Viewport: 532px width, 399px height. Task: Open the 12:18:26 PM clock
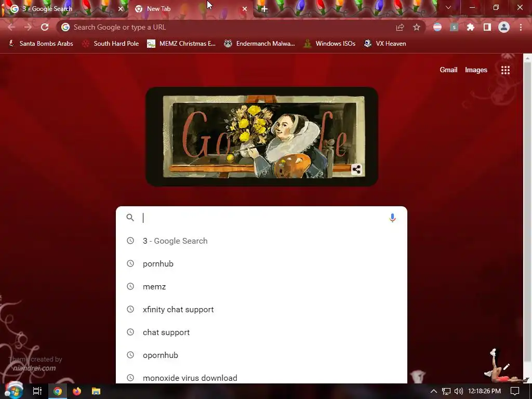[x=484, y=391]
